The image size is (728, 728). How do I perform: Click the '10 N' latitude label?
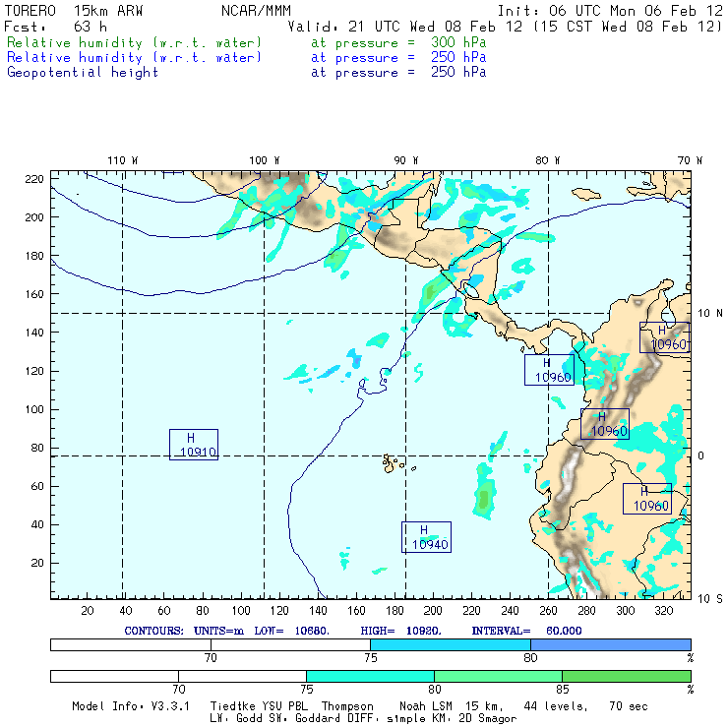pyautogui.click(x=710, y=314)
